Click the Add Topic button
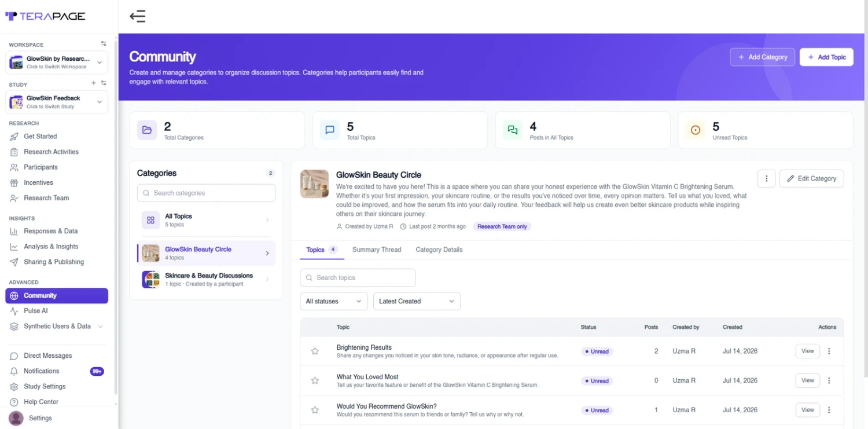This screenshot has height=429, width=868. [x=826, y=57]
